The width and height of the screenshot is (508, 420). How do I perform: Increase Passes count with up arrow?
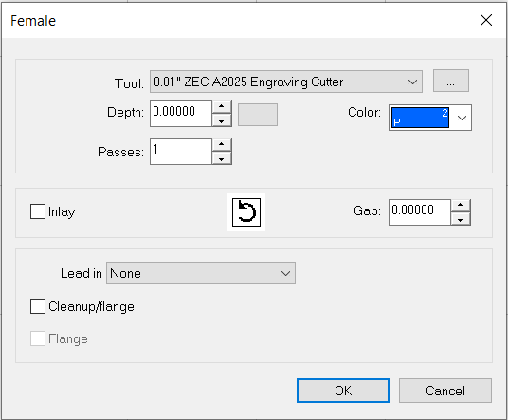pyautogui.click(x=222, y=144)
